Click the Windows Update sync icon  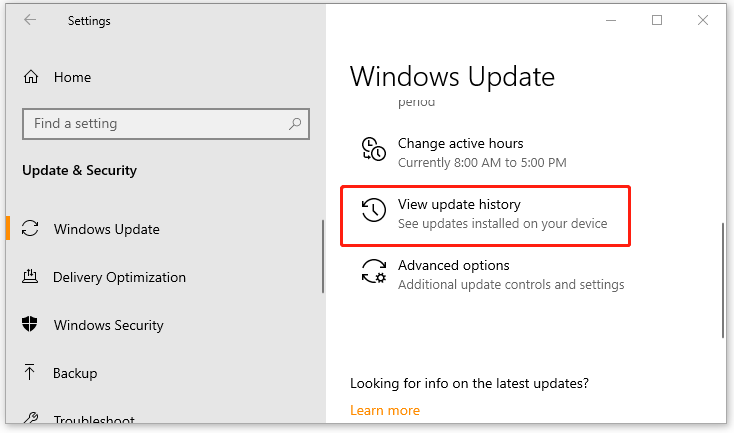tap(30, 228)
